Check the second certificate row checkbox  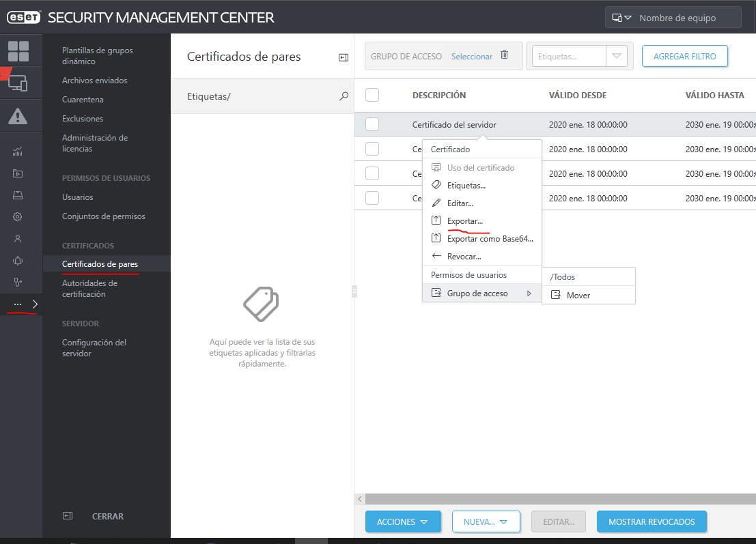pyautogui.click(x=372, y=149)
